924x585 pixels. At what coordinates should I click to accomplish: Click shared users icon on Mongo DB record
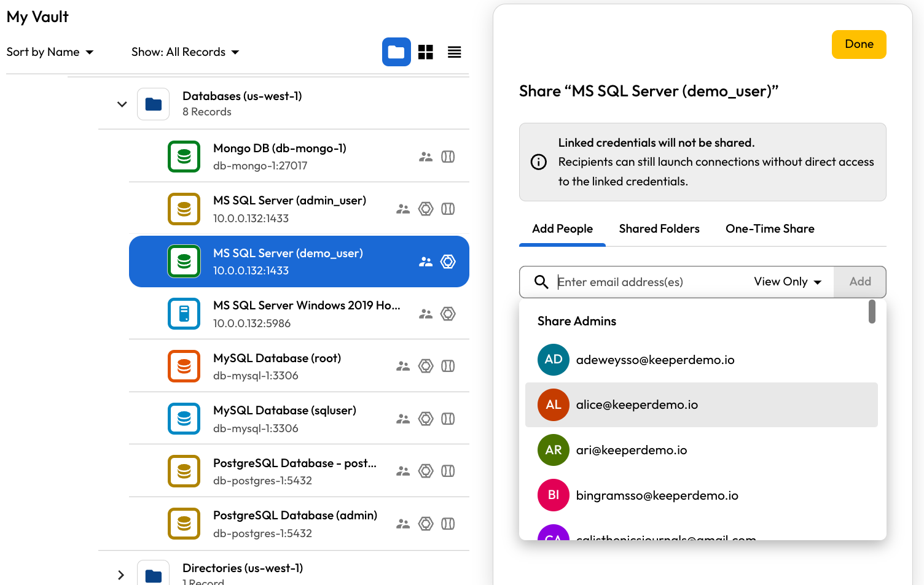(426, 157)
